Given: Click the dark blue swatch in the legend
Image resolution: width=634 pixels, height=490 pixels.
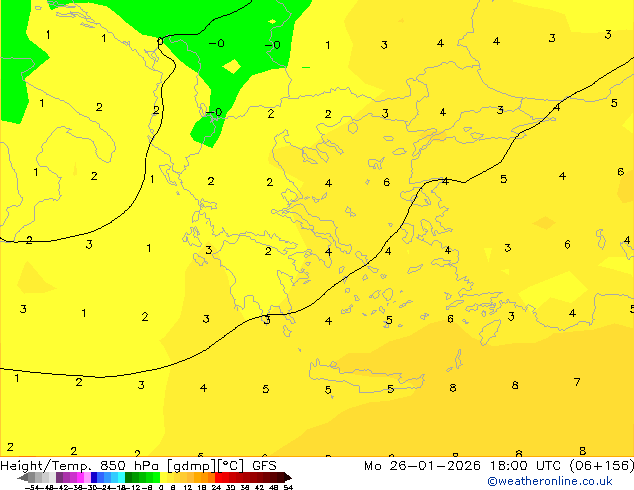Looking at the screenshot, I should pos(94,477).
